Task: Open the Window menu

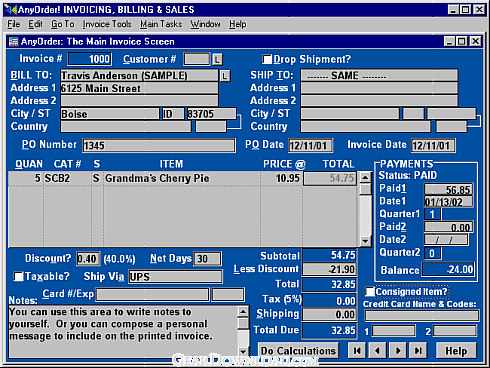Action: point(205,24)
